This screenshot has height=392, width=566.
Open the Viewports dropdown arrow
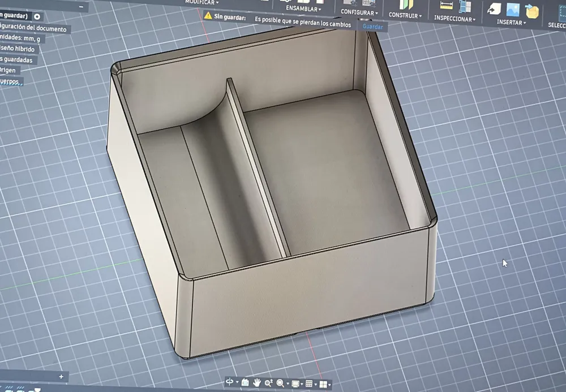[329, 385]
